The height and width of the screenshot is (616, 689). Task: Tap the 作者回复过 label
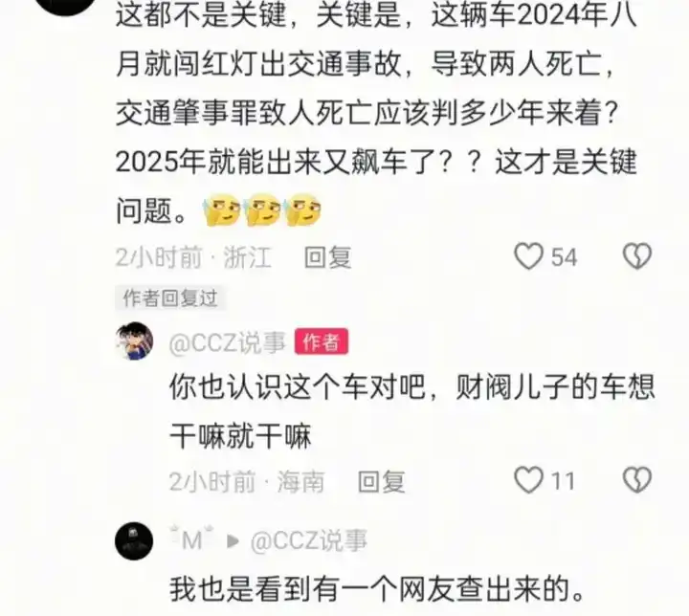click(170, 298)
